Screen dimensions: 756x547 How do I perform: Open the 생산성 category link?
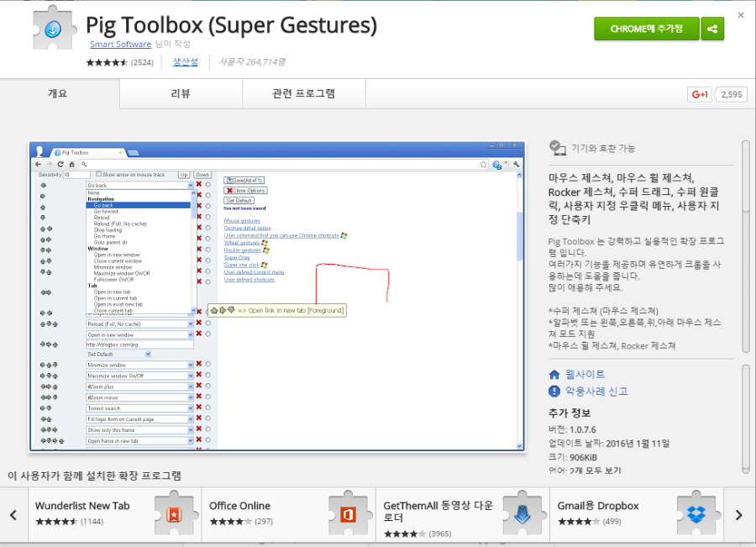186,61
